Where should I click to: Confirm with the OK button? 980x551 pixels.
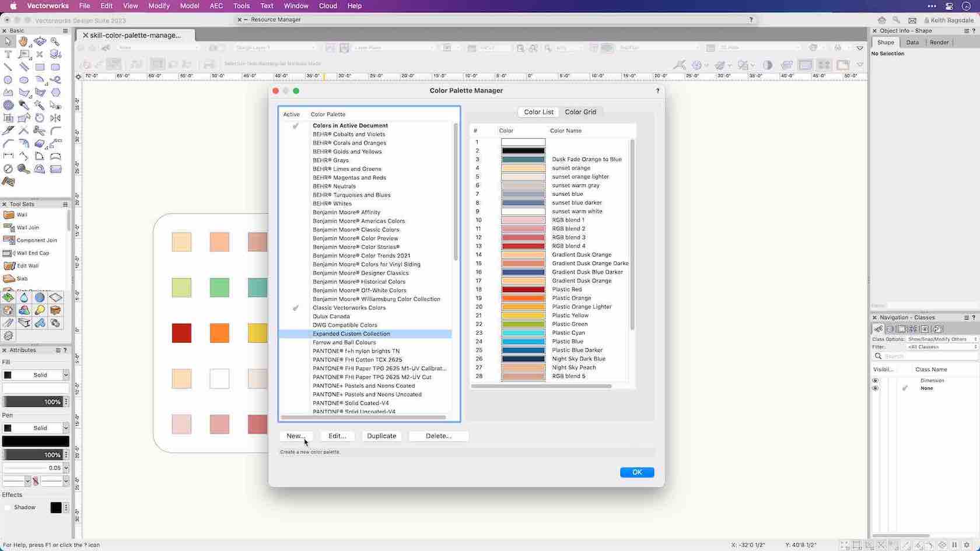coord(637,472)
